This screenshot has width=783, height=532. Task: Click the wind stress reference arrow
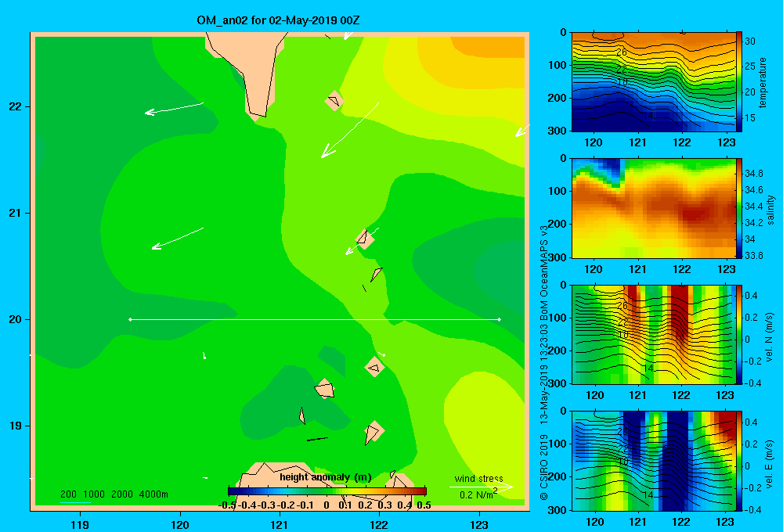click(x=481, y=487)
